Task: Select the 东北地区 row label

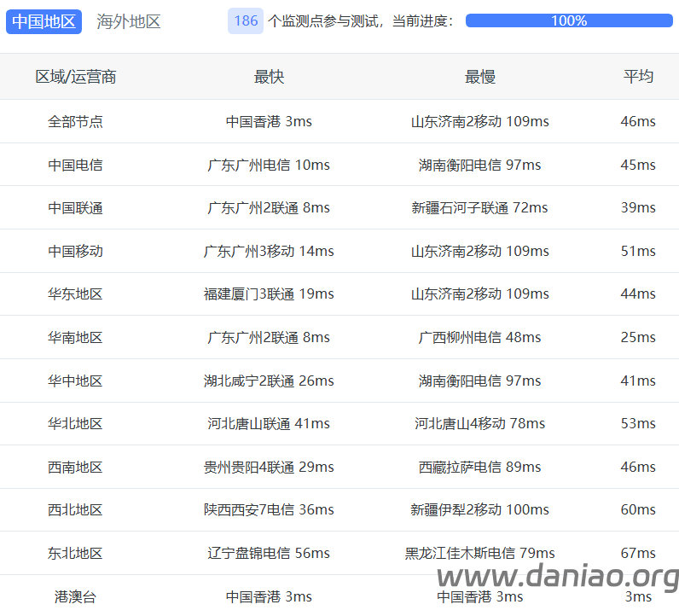Action: (x=75, y=553)
